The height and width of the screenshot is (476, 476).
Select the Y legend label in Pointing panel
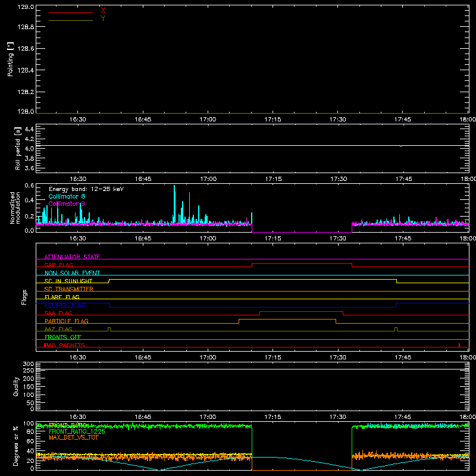point(103,18)
